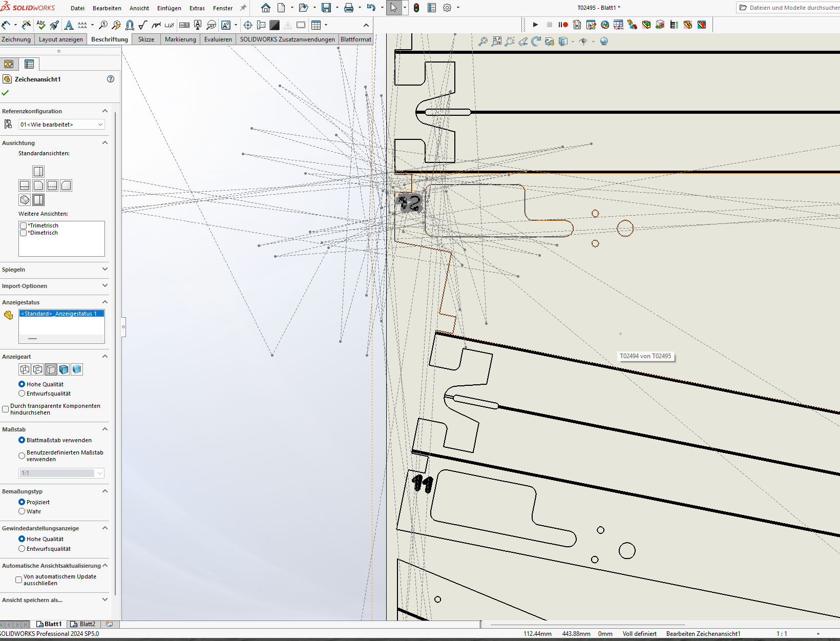Select the area hatch/fill tool
This screenshot has width=840, height=641.
[x=275, y=25]
